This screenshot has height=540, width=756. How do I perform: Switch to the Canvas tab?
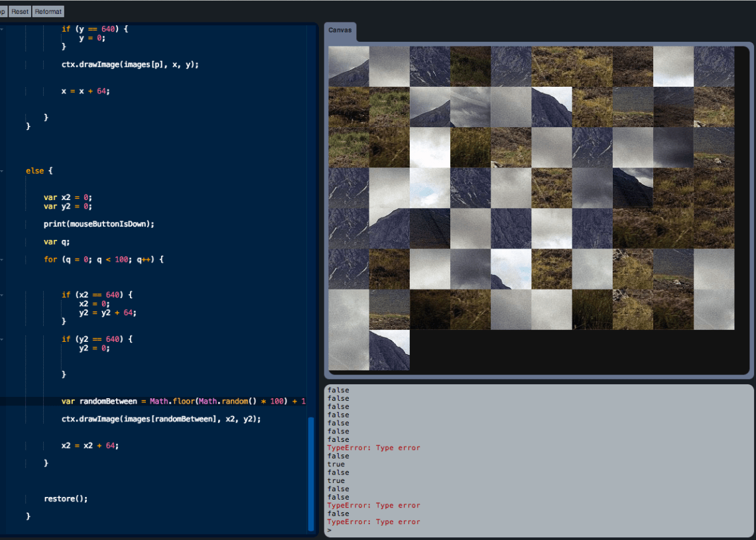coord(340,30)
